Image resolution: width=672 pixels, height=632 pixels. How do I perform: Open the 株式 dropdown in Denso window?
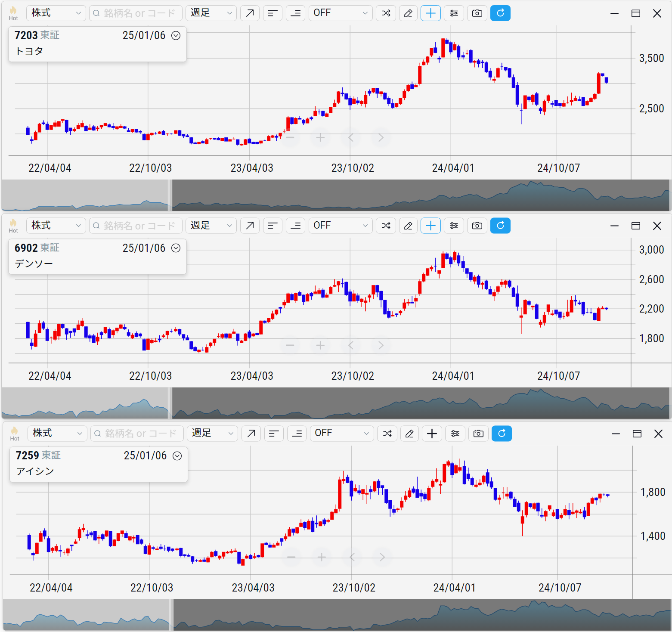(56, 225)
